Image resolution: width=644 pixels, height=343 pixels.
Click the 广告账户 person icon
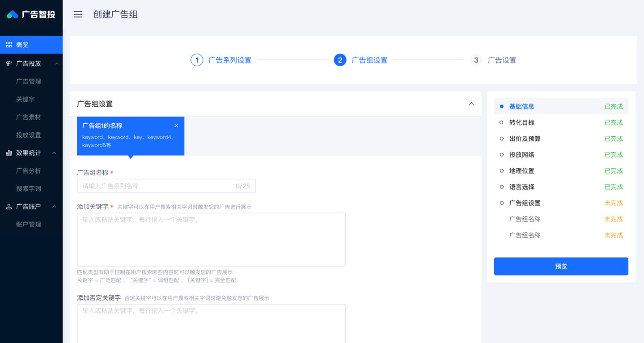point(9,206)
